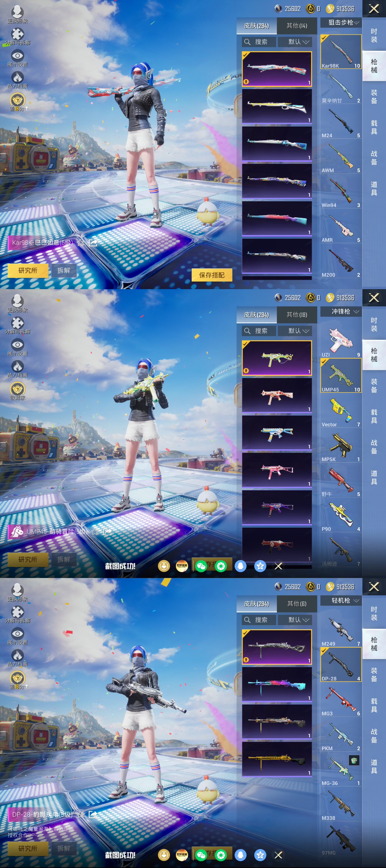This screenshot has height=868, width=386.
Task: Select the MG-36 weapon entry
Action: pyautogui.click(x=341, y=769)
